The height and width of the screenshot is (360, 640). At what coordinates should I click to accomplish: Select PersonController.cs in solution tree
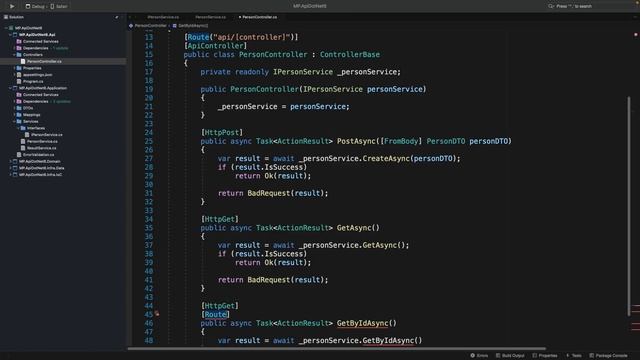click(44, 61)
